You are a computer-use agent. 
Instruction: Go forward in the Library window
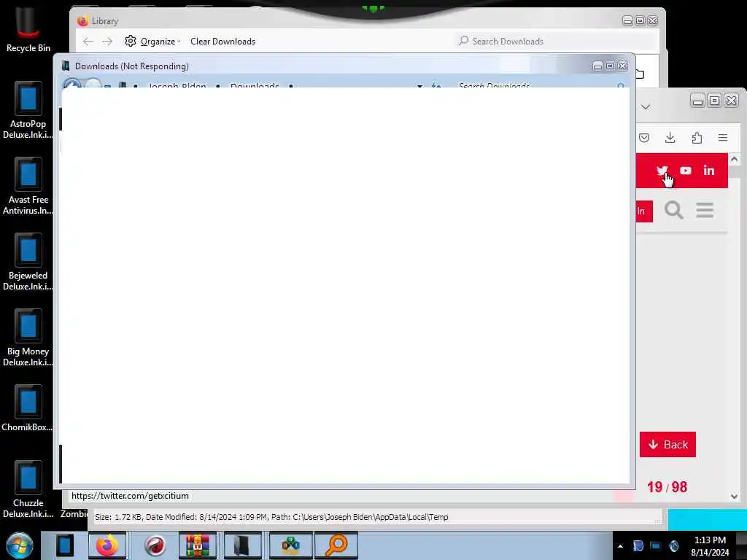107,42
